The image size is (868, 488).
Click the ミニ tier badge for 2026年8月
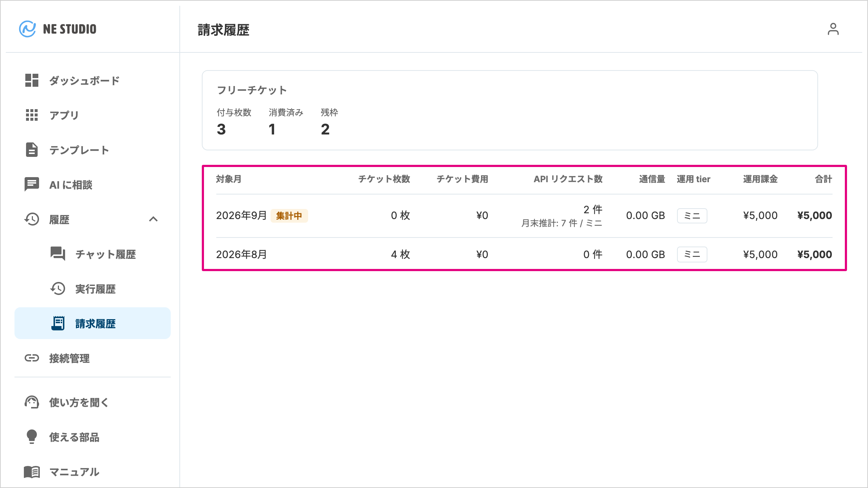(x=692, y=254)
